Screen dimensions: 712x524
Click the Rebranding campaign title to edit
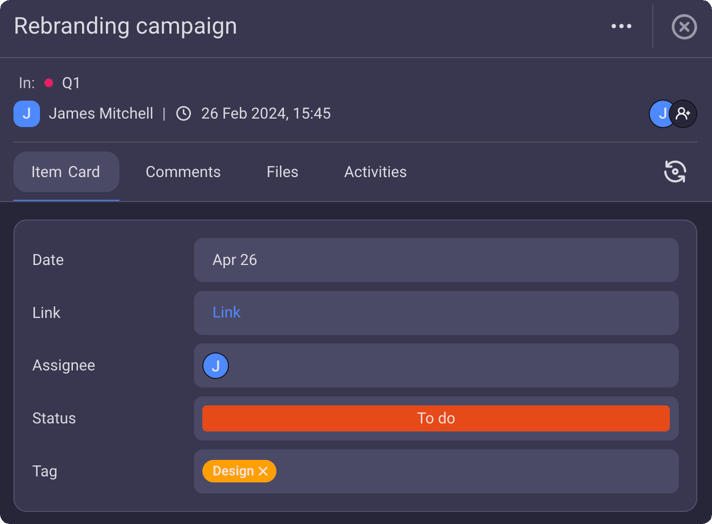(x=126, y=26)
